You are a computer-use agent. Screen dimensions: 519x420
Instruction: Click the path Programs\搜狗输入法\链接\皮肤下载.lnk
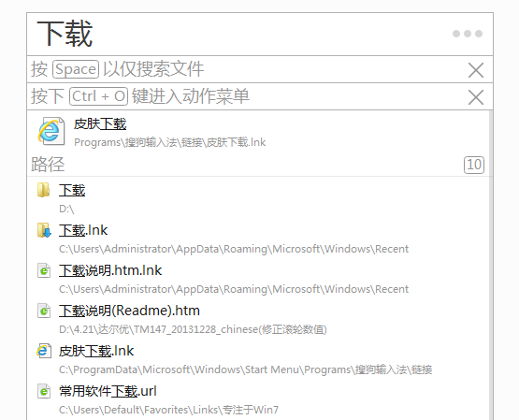169,142
